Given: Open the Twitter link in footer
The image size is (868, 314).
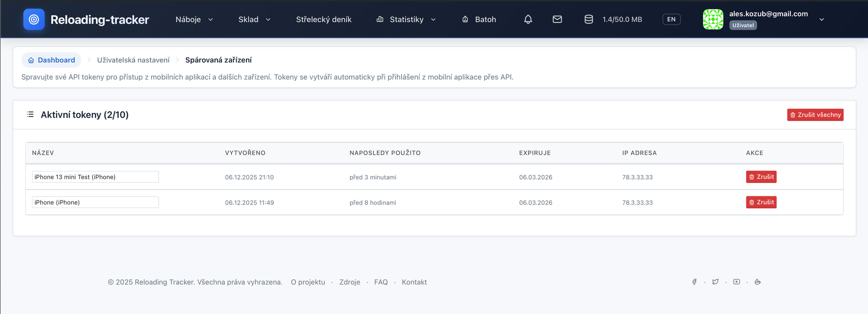Looking at the screenshot, I should pyautogui.click(x=715, y=282).
